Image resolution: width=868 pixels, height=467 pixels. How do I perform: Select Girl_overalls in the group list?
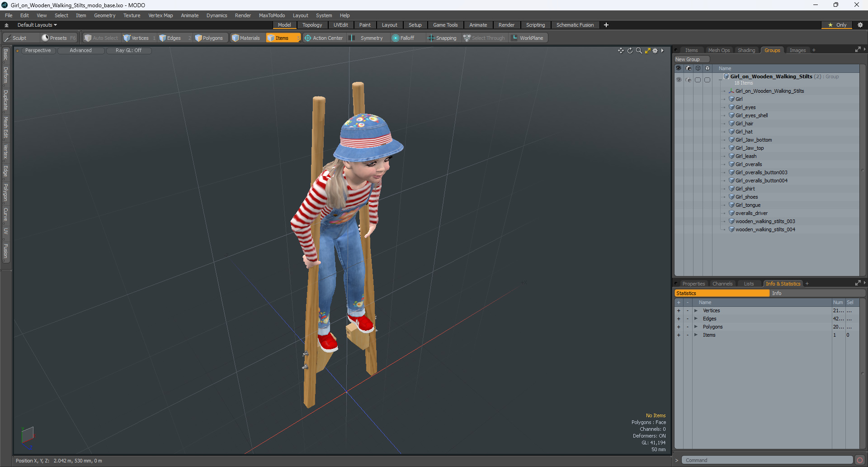[749, 164]
